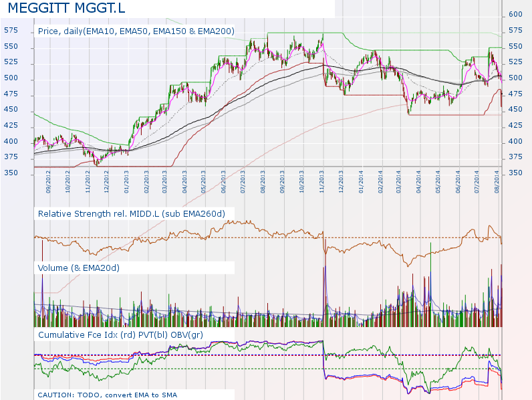The width and height of the screenshot is (532, 400).
Task: Click the 04/2014 date axis label
Action: pos(418,183)
